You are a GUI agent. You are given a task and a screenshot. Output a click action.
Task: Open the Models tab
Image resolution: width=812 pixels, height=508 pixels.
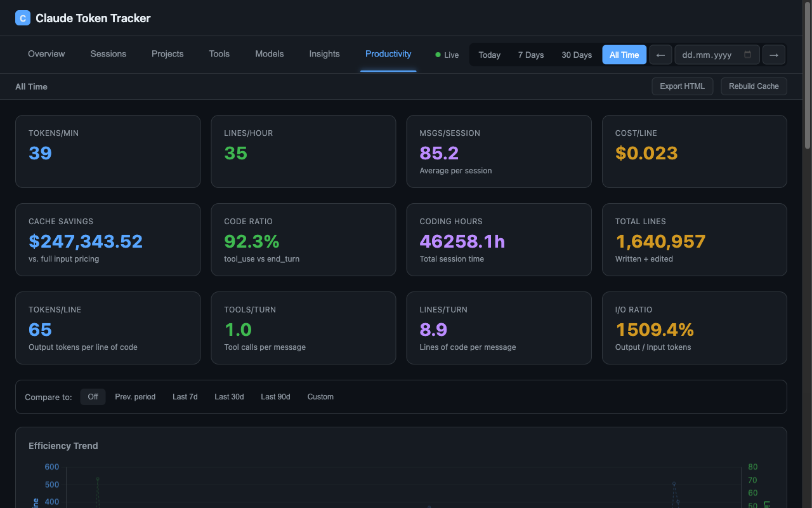[x=270, y=54]
